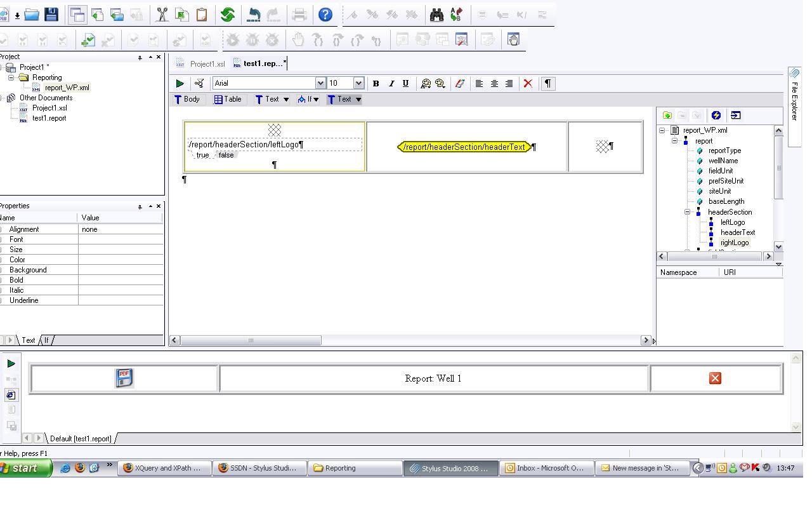Click the red X delete icon in formatting toolbar
The height and width of the screenshot is (508, 812).
527,83
